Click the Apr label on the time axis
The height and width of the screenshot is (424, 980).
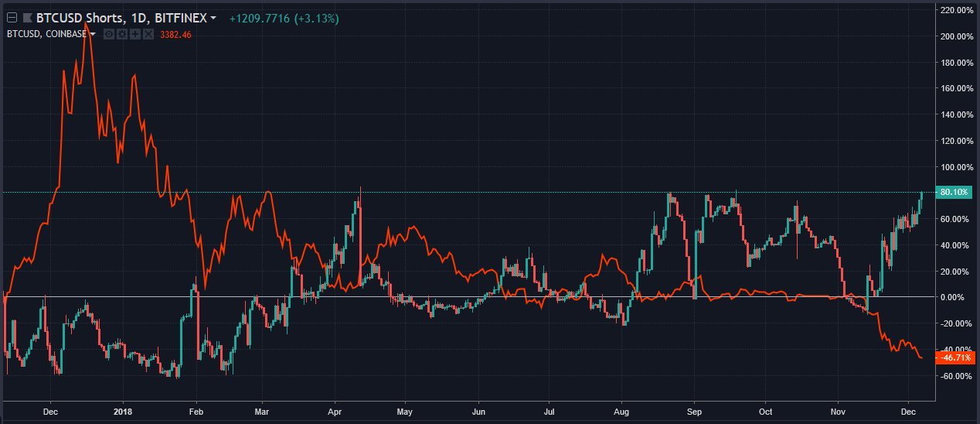tap(334, 413)
